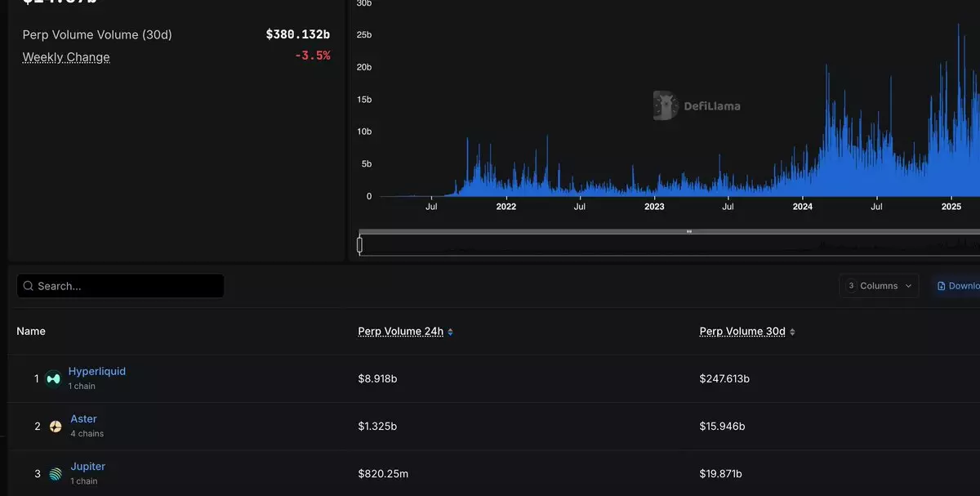Open the Columns dropdown
Screen dimensions: 980x496
pos(879,286)
